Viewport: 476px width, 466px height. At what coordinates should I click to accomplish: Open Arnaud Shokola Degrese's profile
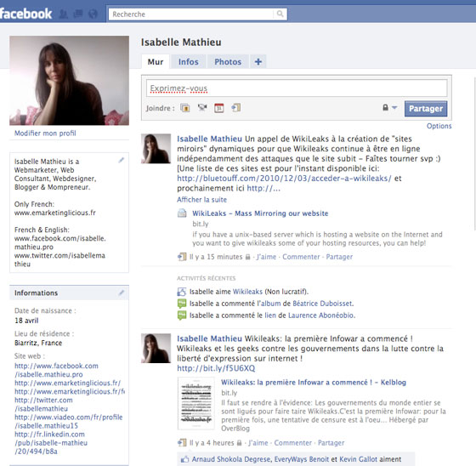click(231, 459)
